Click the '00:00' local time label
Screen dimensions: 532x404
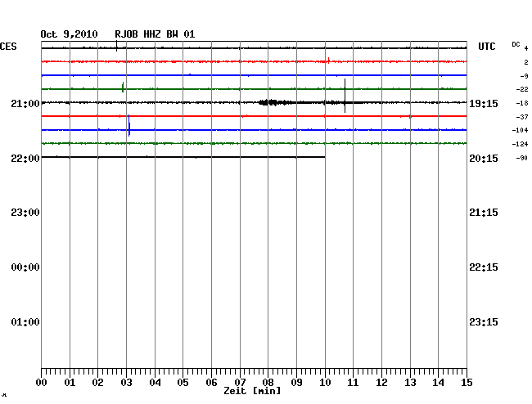(x=25, y=267)
